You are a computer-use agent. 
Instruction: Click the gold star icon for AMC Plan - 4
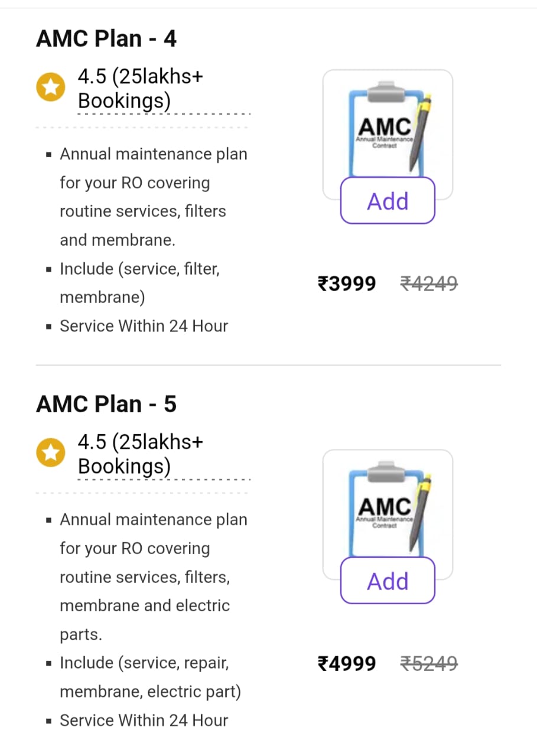point(51,88)
